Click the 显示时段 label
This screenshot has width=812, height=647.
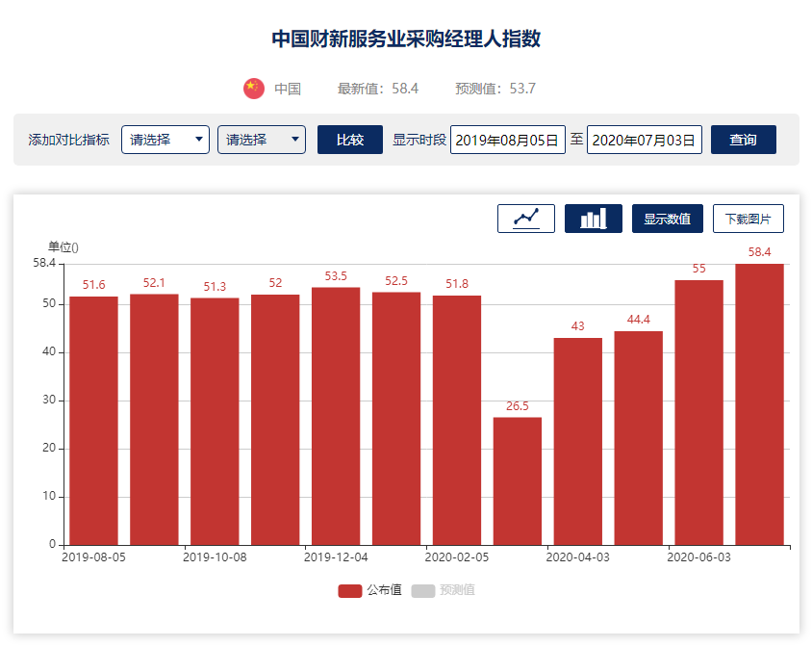point(419,140)
